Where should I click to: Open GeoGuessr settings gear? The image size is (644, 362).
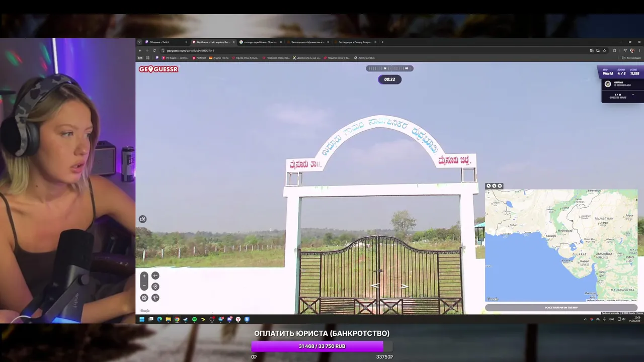coord(144,298)
